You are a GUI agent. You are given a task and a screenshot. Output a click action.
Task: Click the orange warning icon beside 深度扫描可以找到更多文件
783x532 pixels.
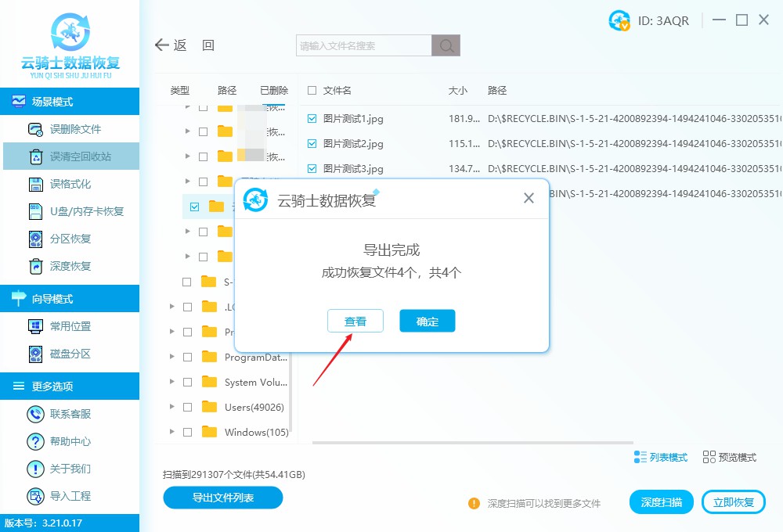474,503
